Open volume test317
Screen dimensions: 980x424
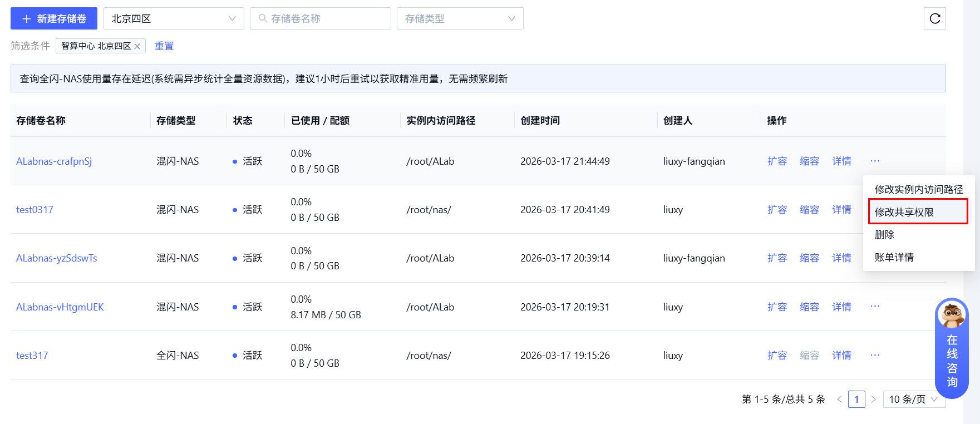pos(32,356)
